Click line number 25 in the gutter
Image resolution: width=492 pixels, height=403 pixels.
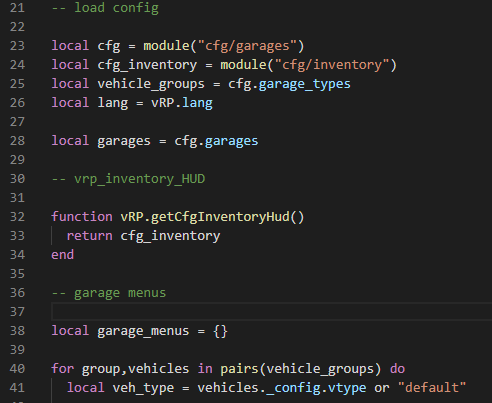click(x=17, y=84)
